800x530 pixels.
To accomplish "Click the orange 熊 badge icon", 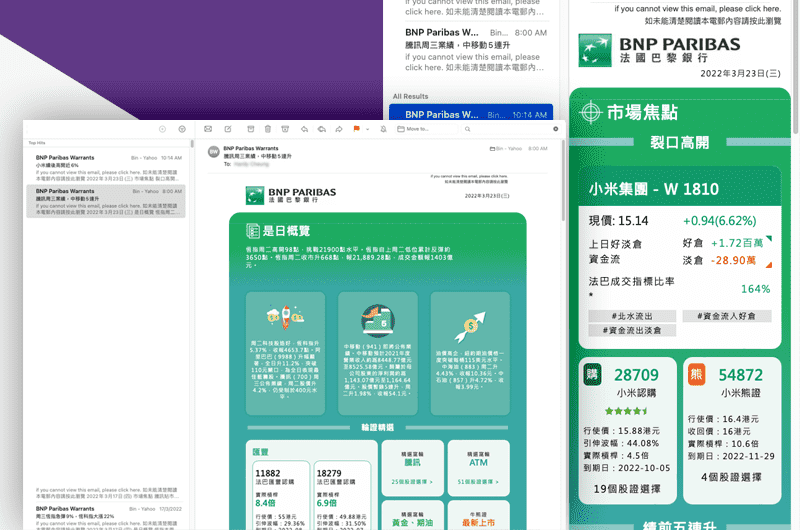I will coord(696,374).
